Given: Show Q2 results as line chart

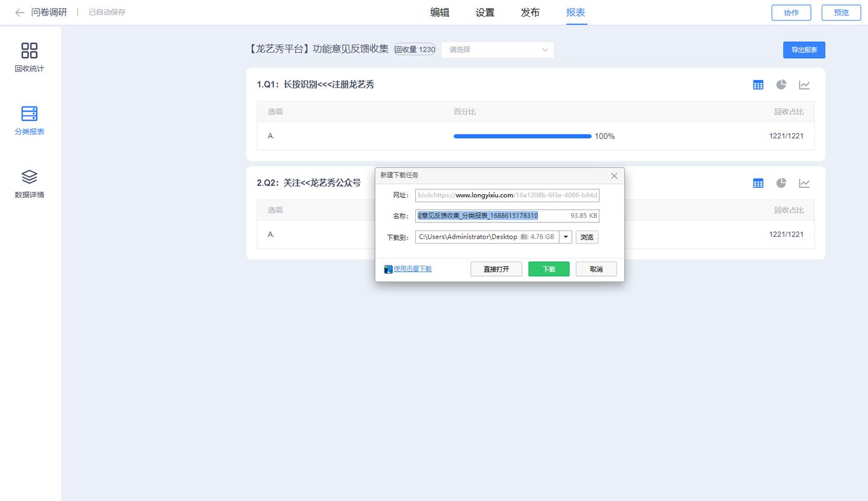Looking at the screenshot, I should click(x=804, y=183).
